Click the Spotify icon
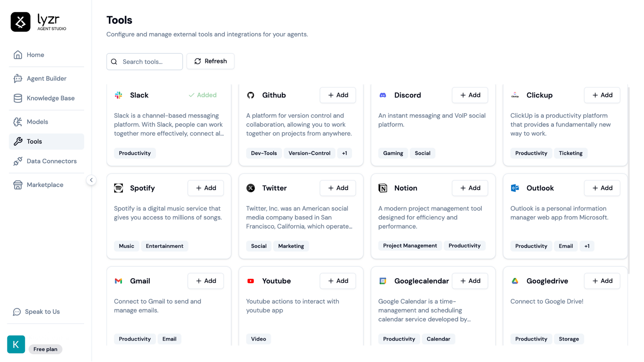The height and width of the screenshot is (362, 644). (x=118, y=188)
